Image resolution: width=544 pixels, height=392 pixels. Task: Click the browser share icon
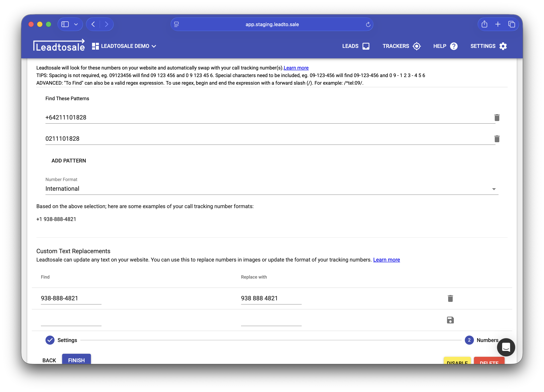(484, 24)
